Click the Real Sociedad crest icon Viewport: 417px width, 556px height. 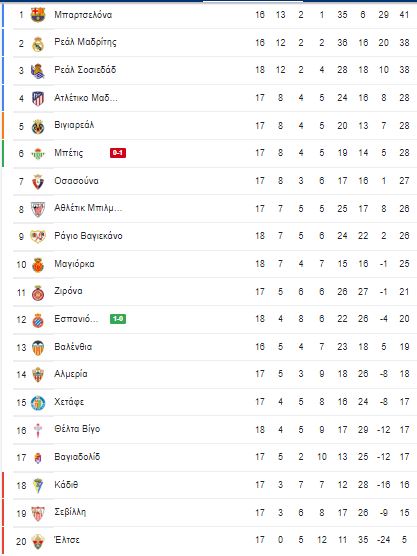(38, 71)
